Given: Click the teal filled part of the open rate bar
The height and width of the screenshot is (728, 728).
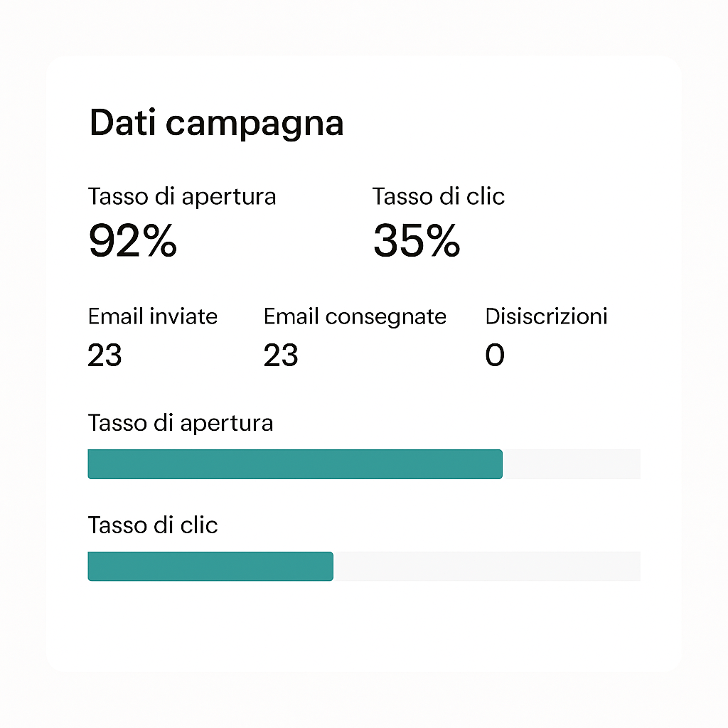Looking at the screenshot, I should click(294, 464).
